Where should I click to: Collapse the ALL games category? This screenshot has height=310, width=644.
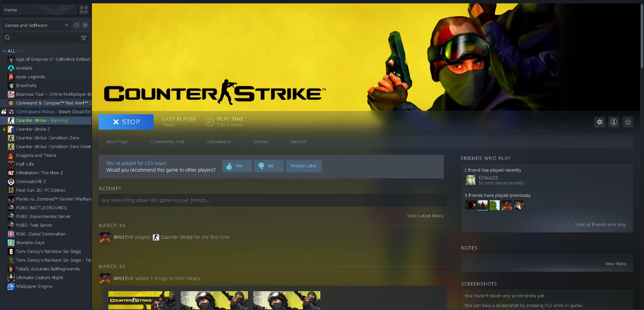pyautogui.click(x=4, y=51)
